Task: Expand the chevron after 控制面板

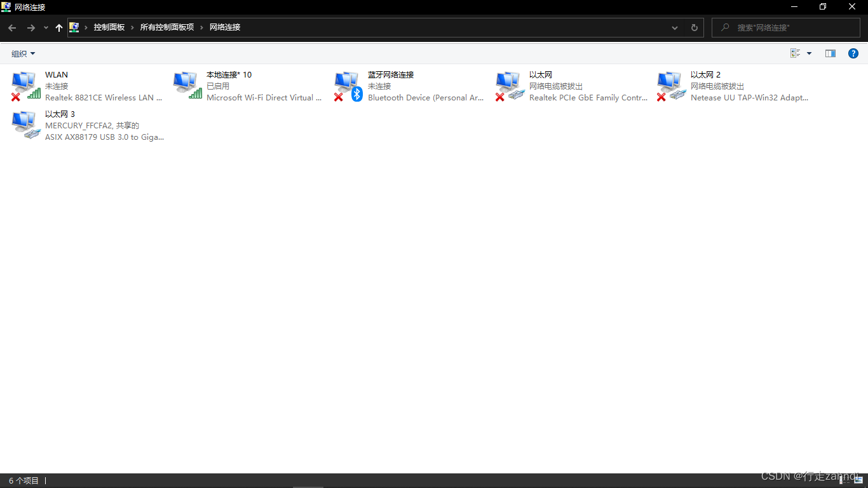Action: [x=133, y=27]
